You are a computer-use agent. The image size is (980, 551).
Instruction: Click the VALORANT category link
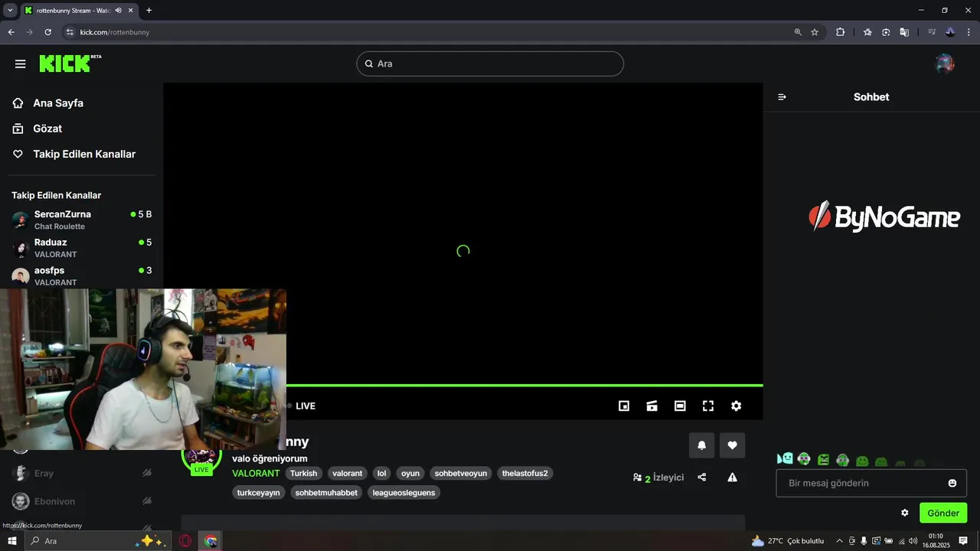click(256, 474)
